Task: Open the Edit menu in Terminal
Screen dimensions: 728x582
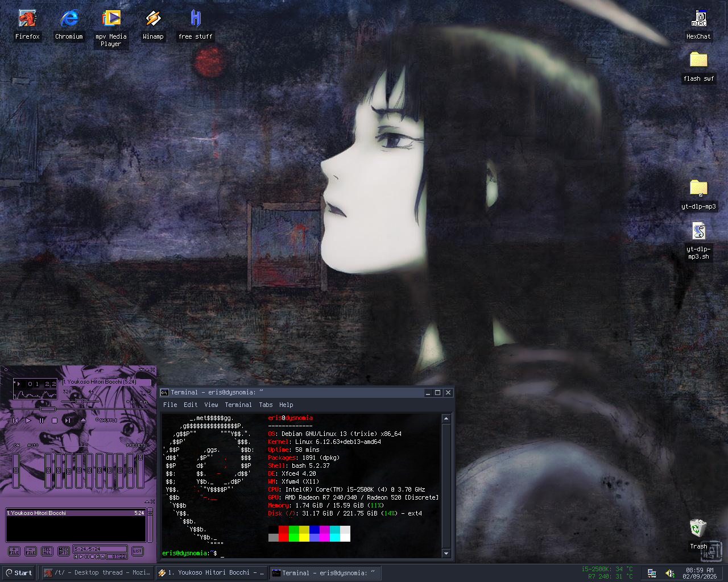Action: (x=191, y=405)
